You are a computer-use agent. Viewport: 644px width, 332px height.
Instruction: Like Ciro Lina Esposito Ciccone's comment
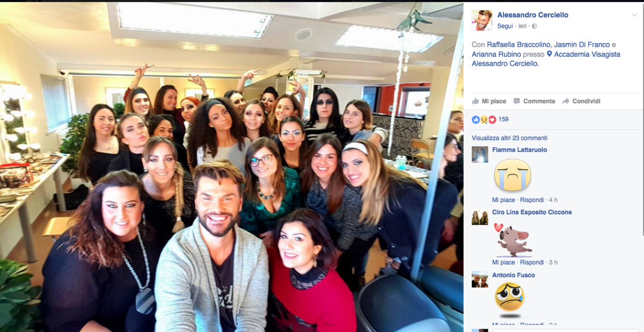coord(503,262)
